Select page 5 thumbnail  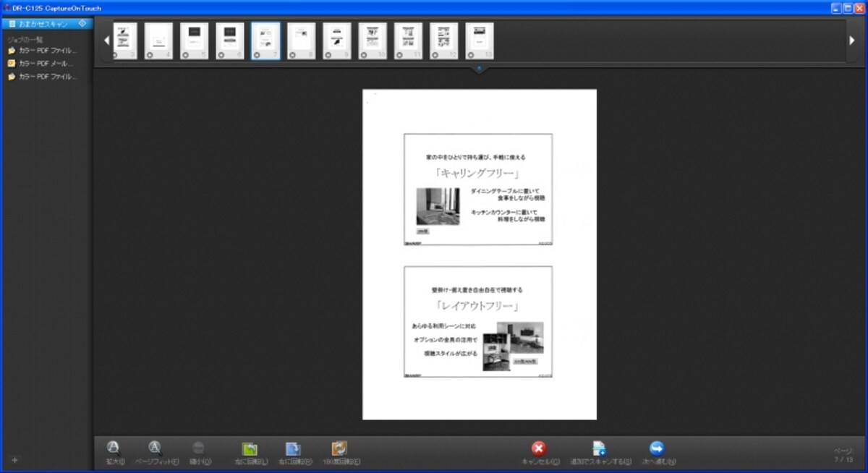[x=194, y=41]
